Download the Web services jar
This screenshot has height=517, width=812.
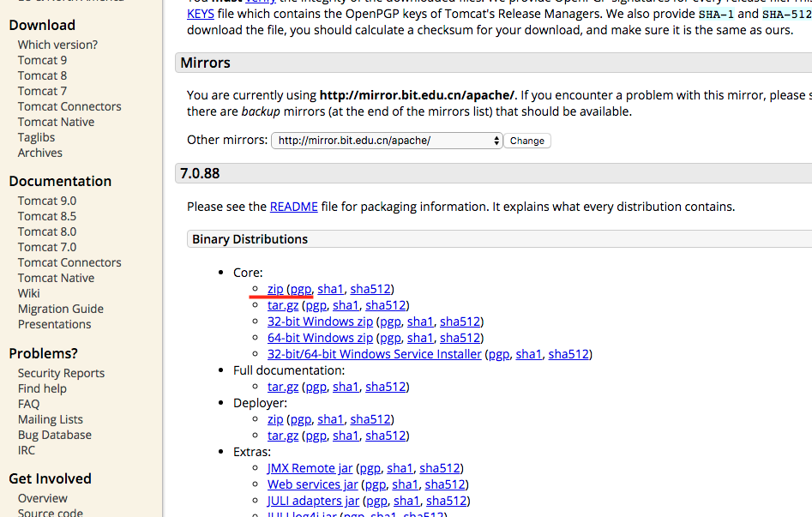[313, 484]
